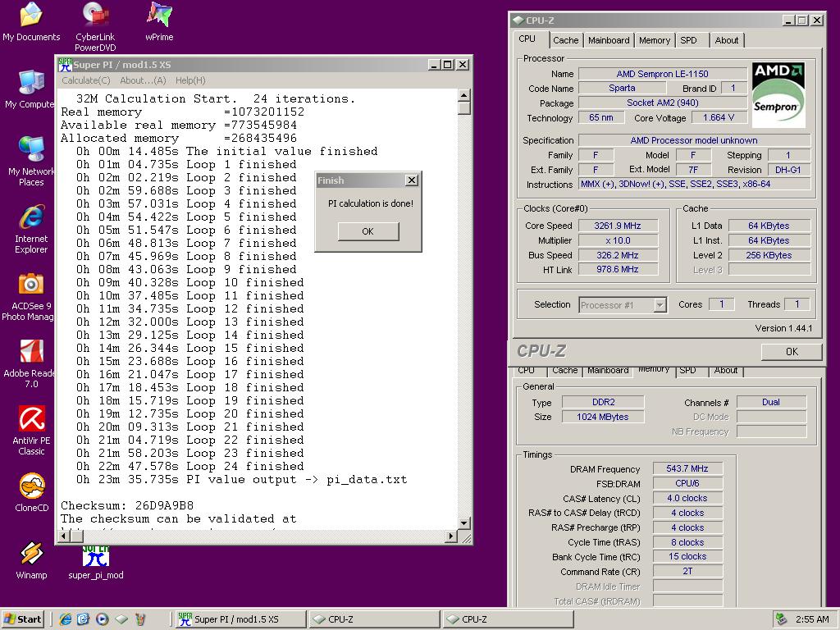Open About tab in upper CPU-Z
The width and height of the screenshot is (840, 630).
click(x=727, y=40)
